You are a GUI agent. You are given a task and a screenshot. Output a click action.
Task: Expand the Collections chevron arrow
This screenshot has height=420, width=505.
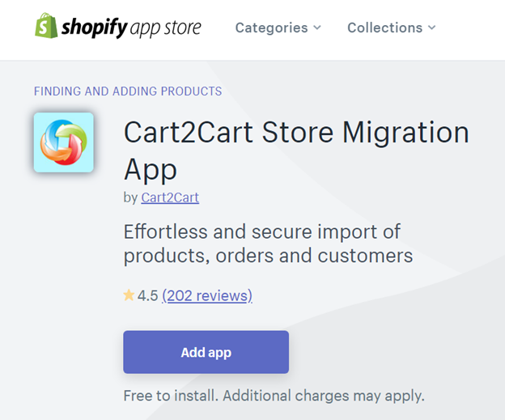coord(432,28)
